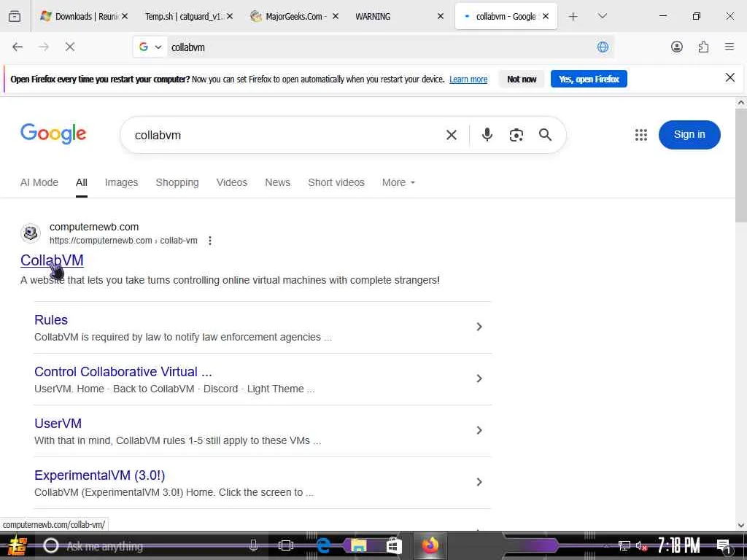Click Not now in the Firefox notification

(522, 79)
